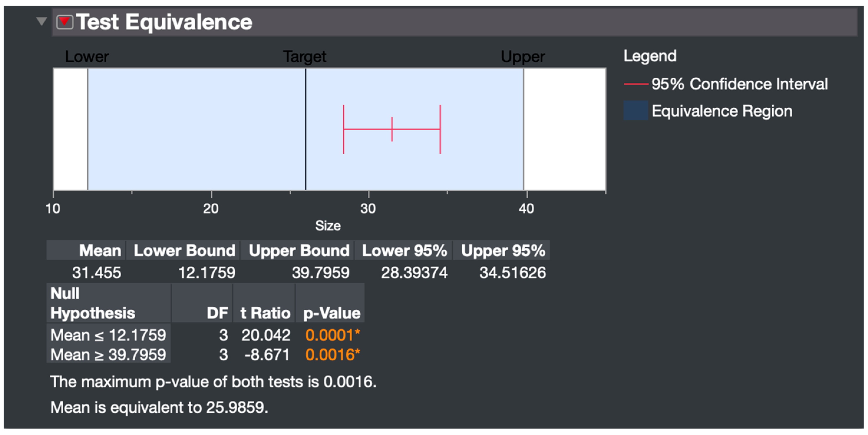This screenshot has width=868, height=435.
Task: Collapse the Test Equivalence outline section
Action: click(x=42, y=21)
